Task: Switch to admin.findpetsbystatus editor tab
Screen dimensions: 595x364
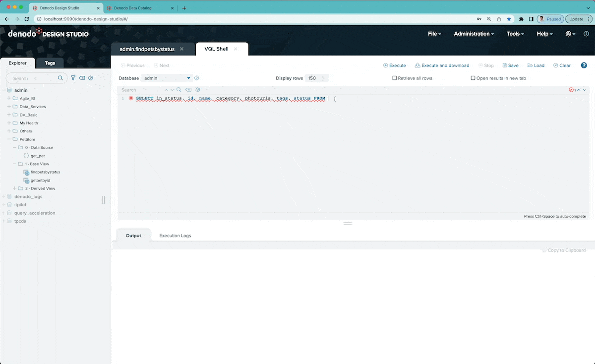Action: click(147, 49)
